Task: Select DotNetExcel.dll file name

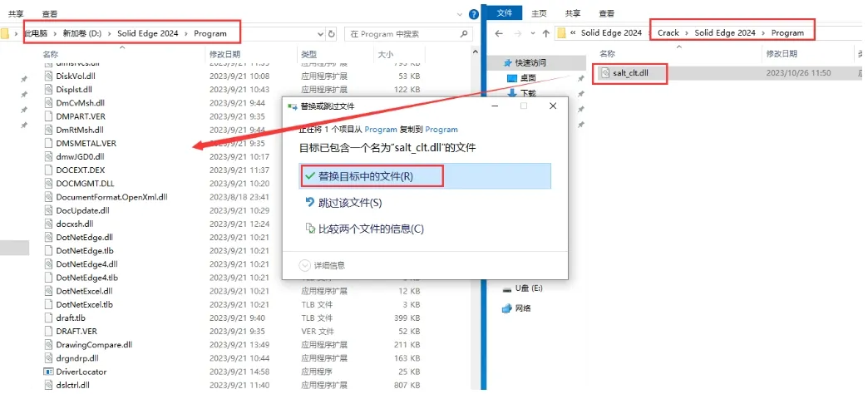Action: pos(84,291)
